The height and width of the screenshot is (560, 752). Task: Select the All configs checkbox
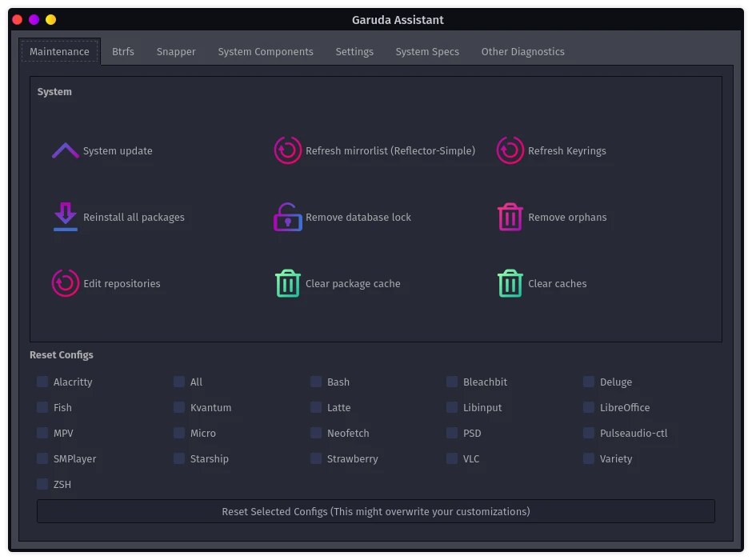179,382
